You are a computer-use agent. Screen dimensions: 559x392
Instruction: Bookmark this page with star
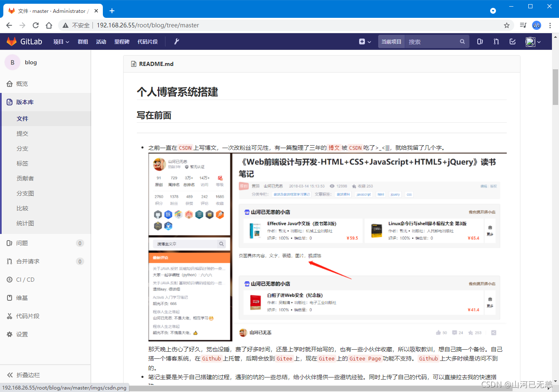click(x=507, y=25)
